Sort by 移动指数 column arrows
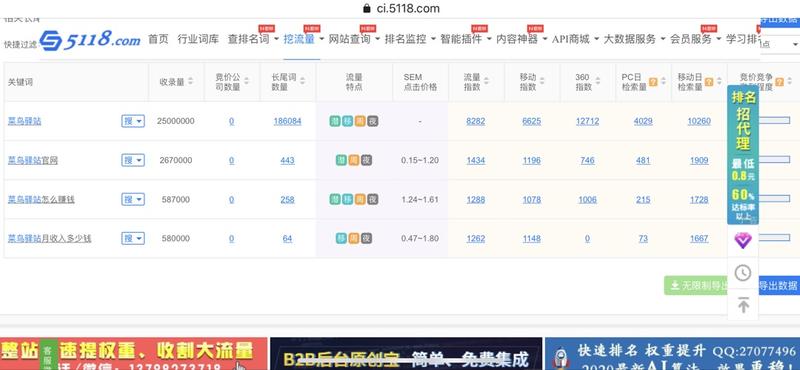 point(542,82)
